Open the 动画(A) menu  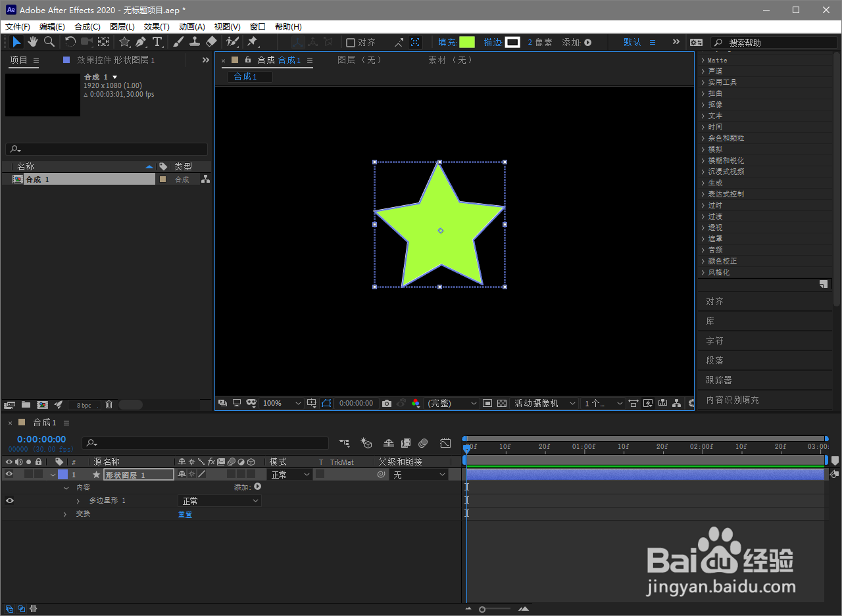point(192,27)
